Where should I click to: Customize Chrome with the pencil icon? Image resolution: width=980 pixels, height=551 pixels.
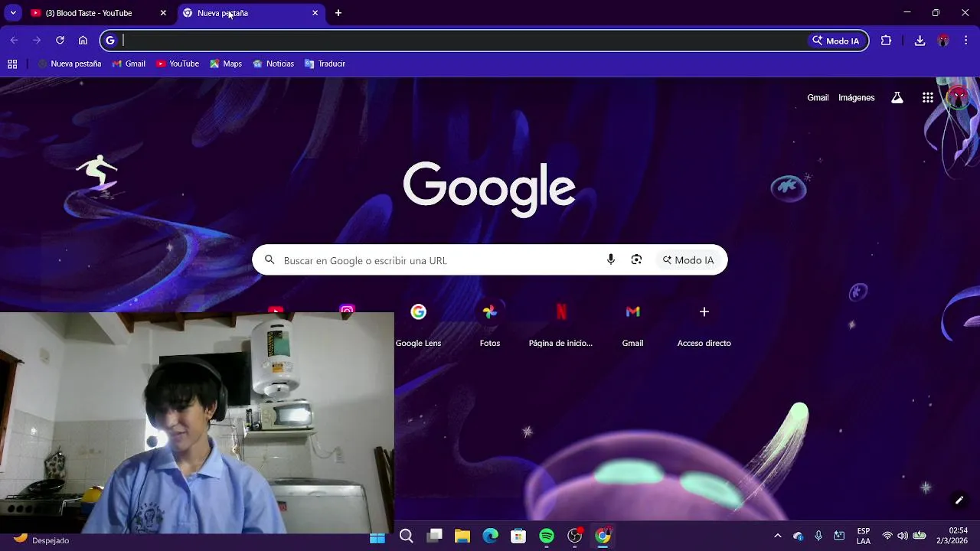[x=959, y=500]
